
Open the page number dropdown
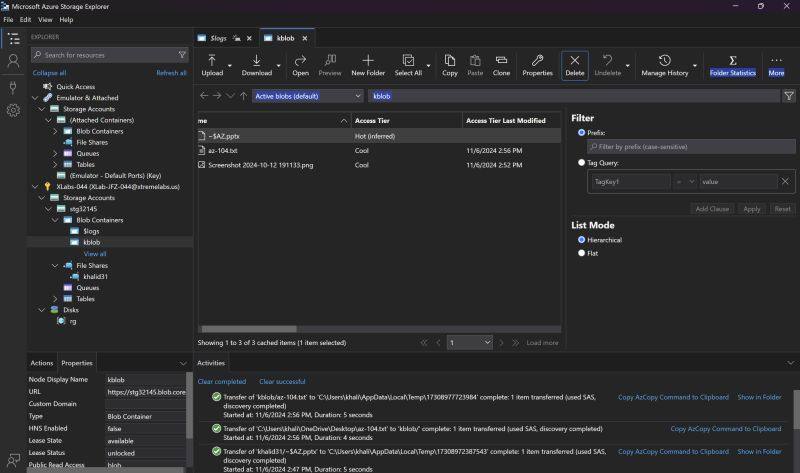(470, 342)
